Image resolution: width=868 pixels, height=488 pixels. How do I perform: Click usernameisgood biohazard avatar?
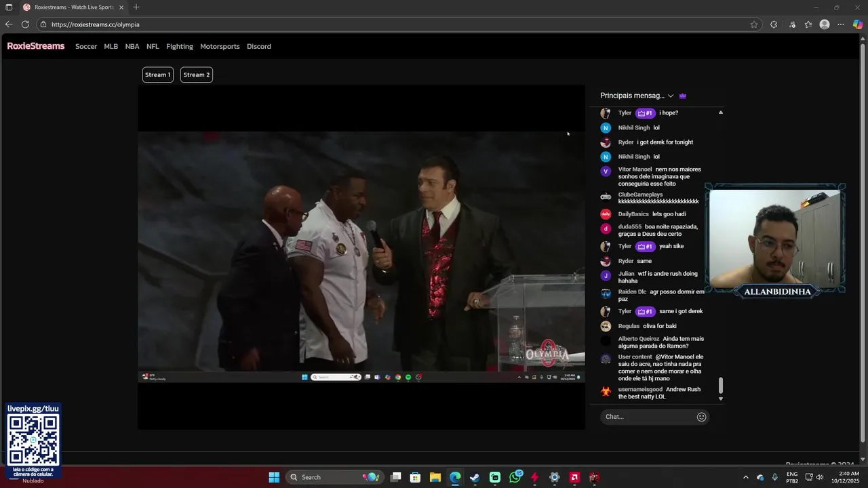606,391
